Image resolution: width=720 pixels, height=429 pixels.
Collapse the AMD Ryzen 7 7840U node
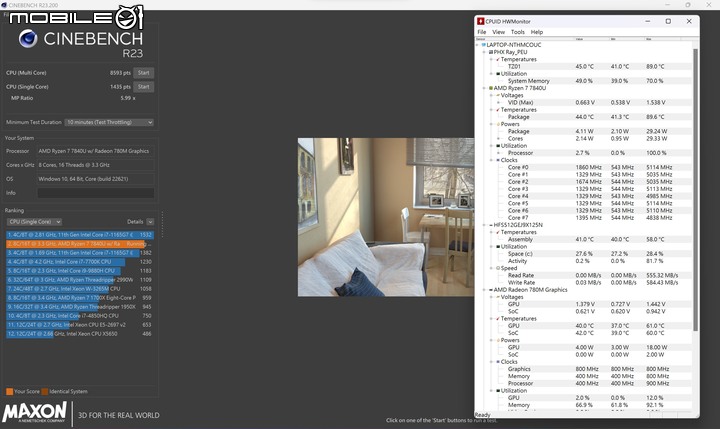point(484,88)
